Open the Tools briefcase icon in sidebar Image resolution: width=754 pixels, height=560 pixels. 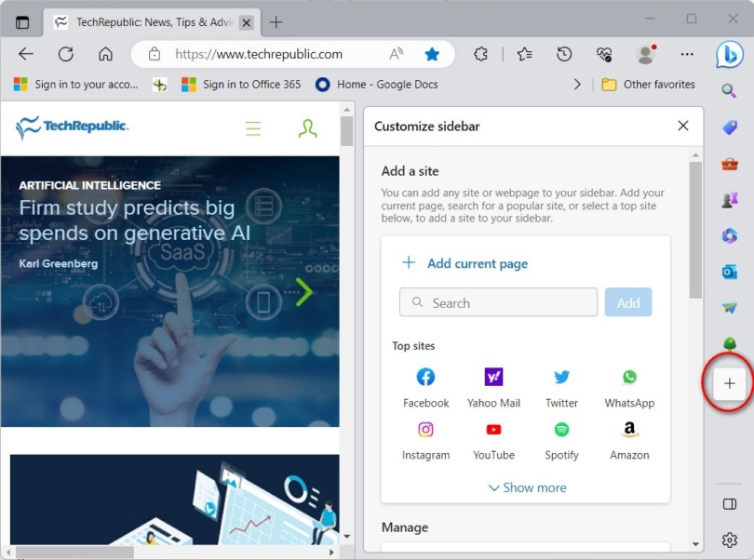pyautogui.click(x=730, y=164)
